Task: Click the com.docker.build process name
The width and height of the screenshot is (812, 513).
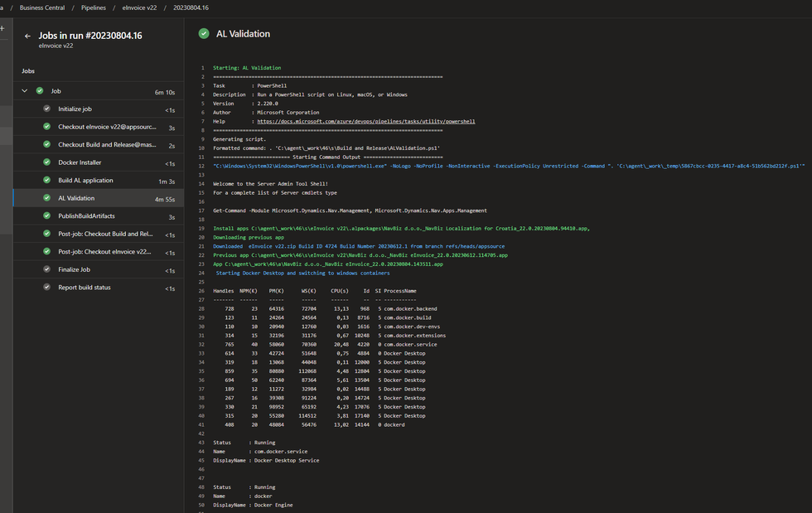Action: pos(408,317)
